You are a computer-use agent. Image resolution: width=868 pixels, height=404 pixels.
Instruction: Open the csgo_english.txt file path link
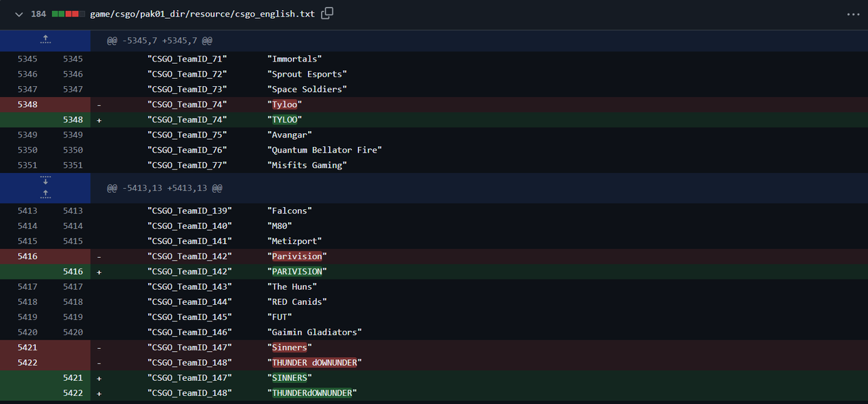tap(203, 14)
